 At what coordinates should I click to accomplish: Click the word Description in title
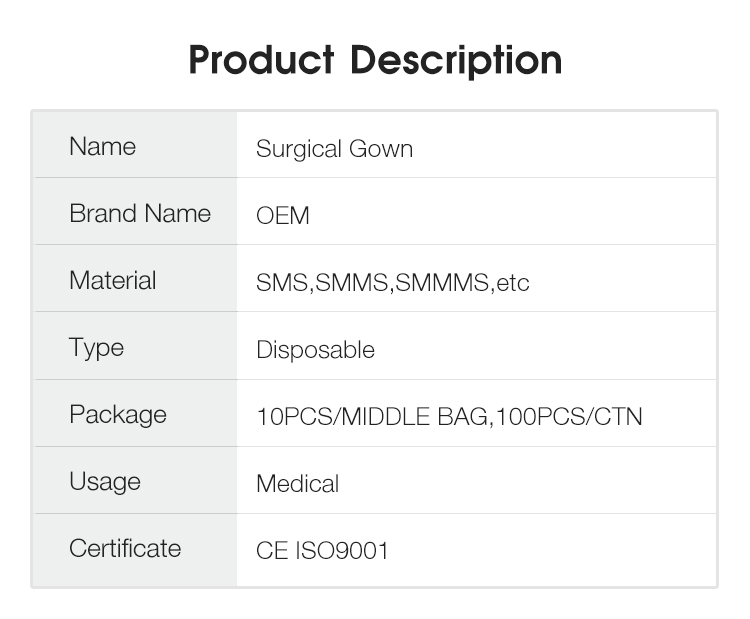pos(456,61)
